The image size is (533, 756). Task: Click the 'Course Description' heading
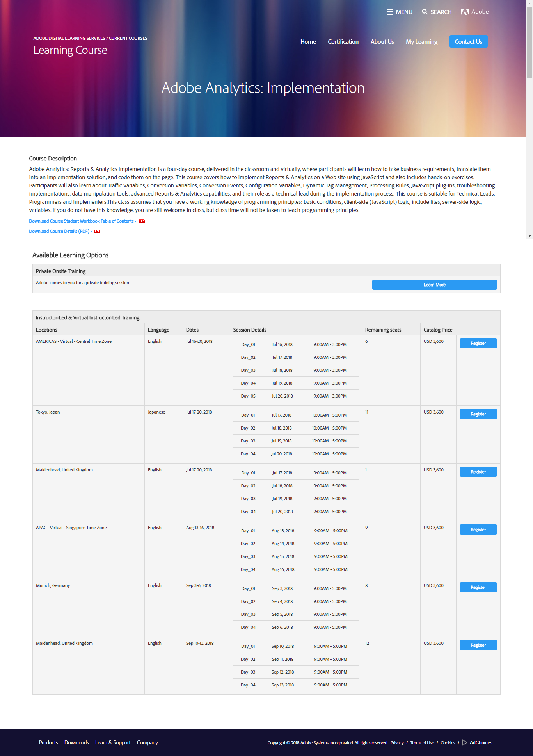[x=53, y=158]
